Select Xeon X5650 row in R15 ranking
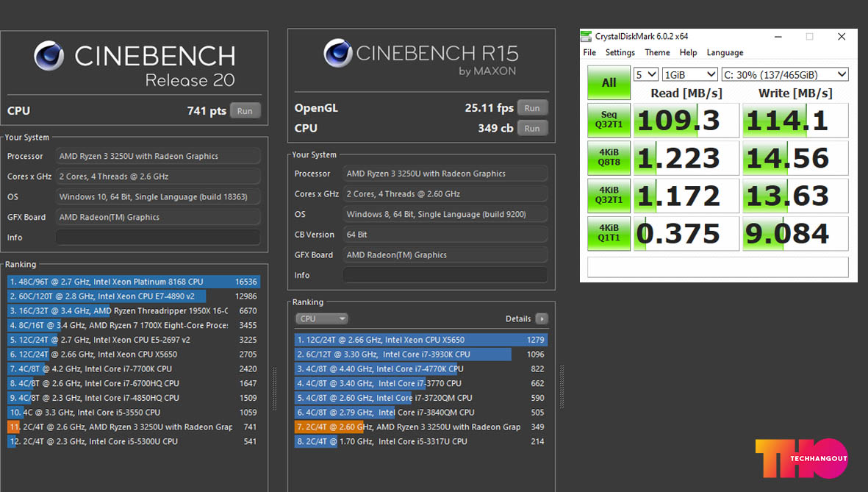868x492 pixels. 420,340
